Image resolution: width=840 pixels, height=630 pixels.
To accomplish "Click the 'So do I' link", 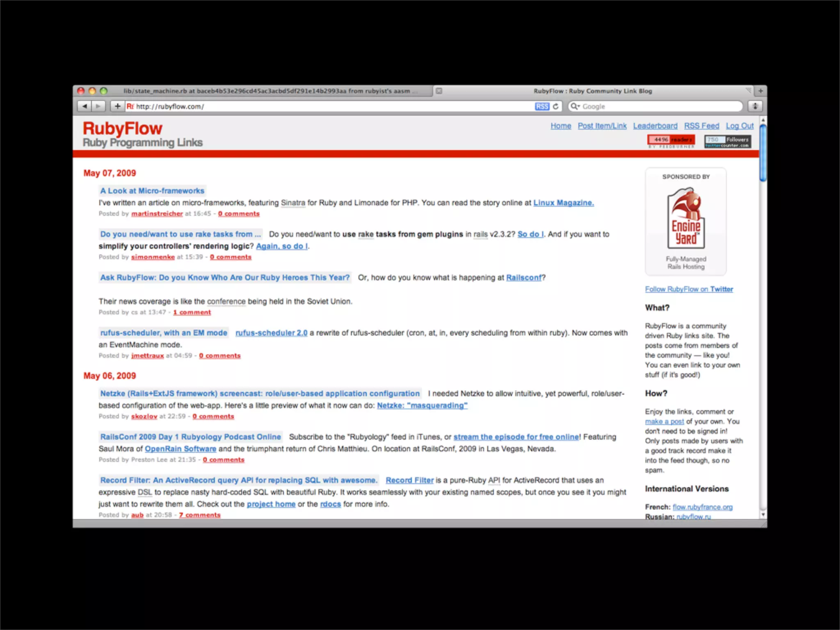I will [531, 234].
